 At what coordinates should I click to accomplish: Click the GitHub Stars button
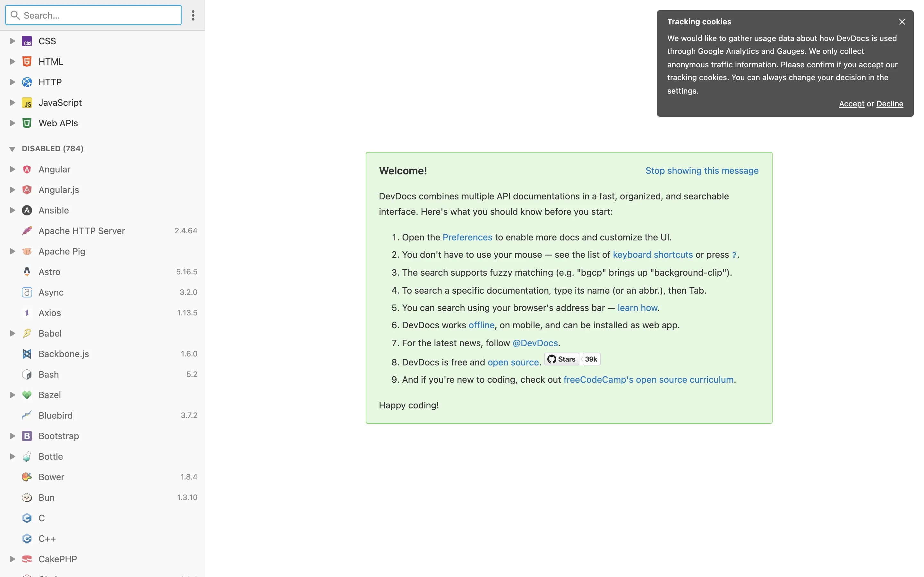[x=561, y=359]
